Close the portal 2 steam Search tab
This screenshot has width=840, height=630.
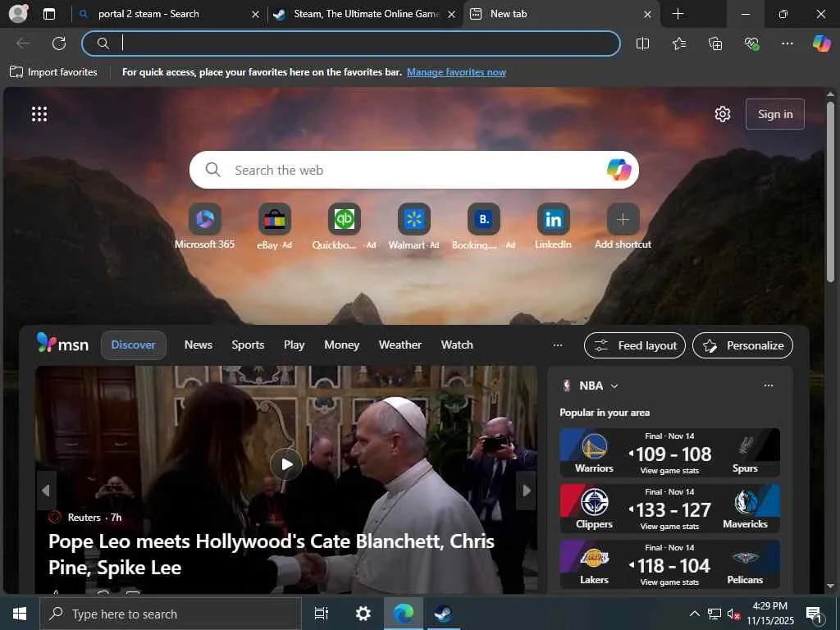(x=256, y=15)
